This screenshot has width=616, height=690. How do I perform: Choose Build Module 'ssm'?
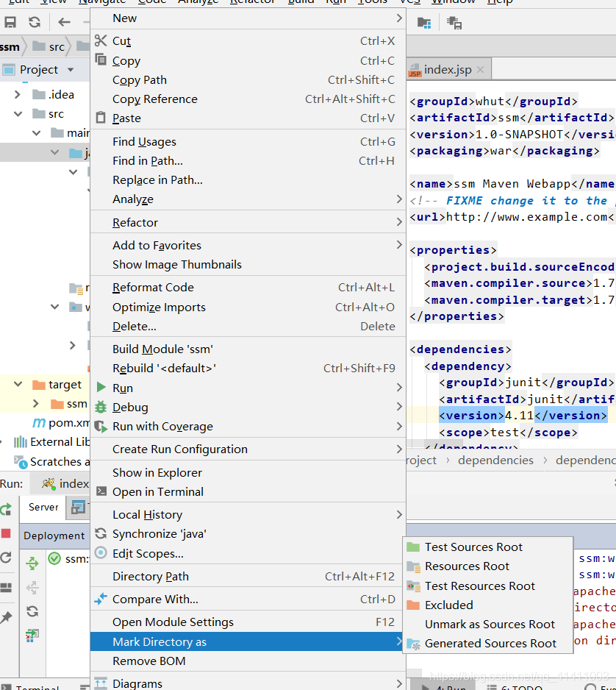[x=248, y=349]
